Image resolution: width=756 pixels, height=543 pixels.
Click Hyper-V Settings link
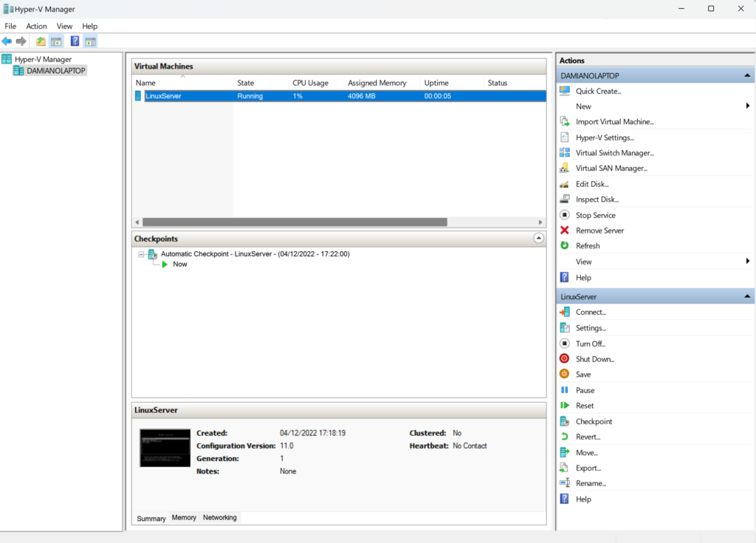605,137
